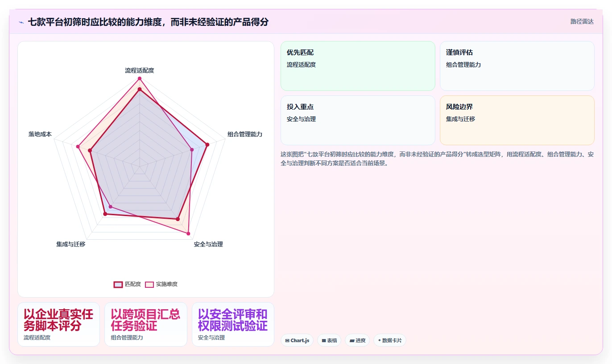612x364 pixels.
Task: Select the 以安全评审和权限测试验证 card
Action: 233,324
